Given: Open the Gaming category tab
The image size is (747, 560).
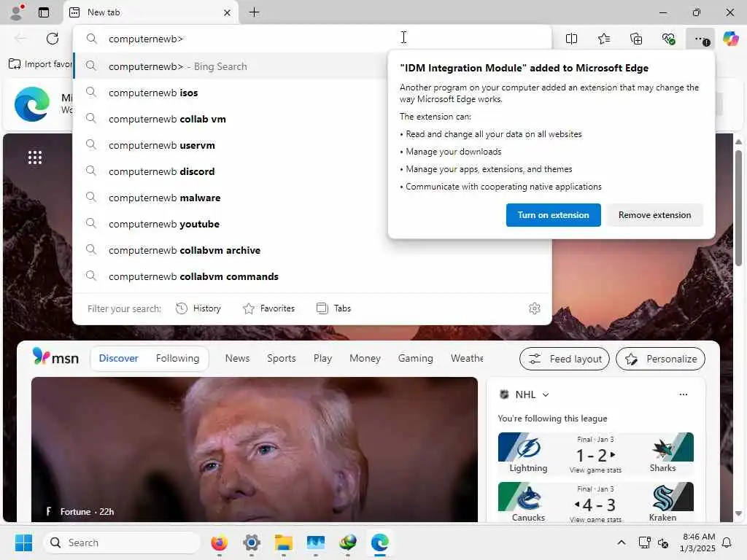Looking at the screenshot, I should coord(415,358).
